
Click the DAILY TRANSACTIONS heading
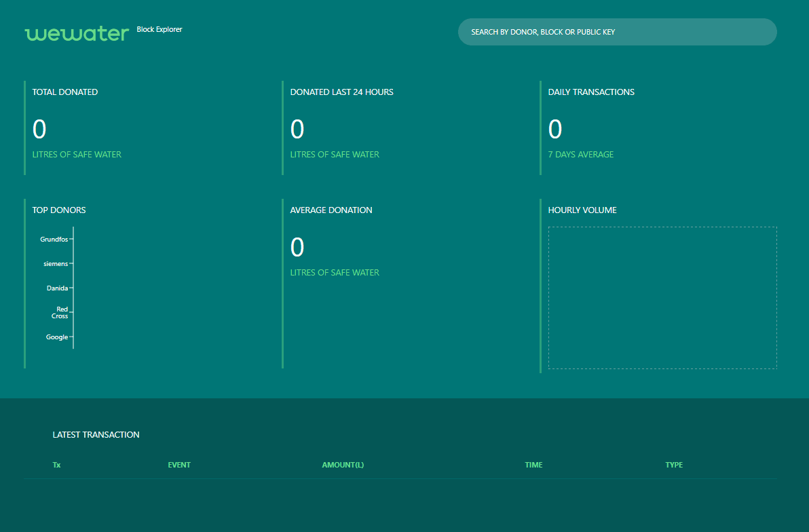click(591, 92)
